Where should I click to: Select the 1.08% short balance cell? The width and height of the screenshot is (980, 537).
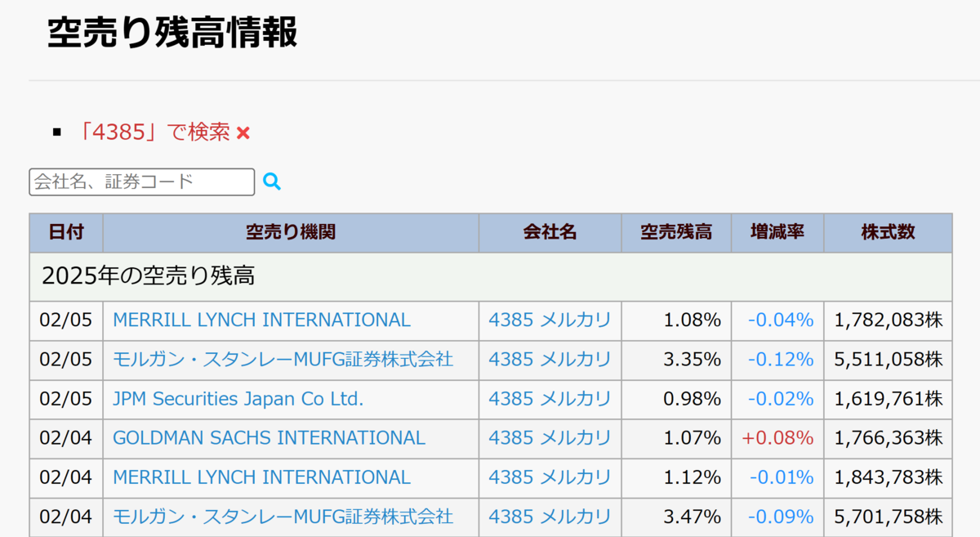point(676,320)
